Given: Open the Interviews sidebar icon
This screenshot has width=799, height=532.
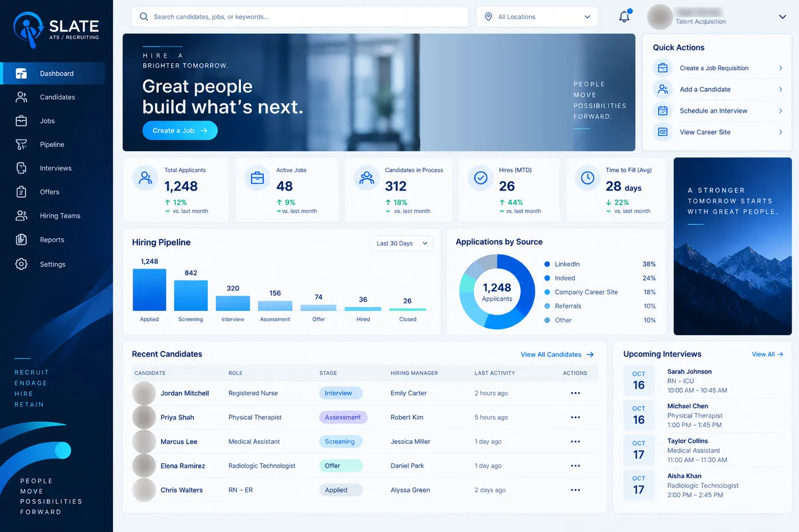Looking at the screenshot, I should coord(21,168).
